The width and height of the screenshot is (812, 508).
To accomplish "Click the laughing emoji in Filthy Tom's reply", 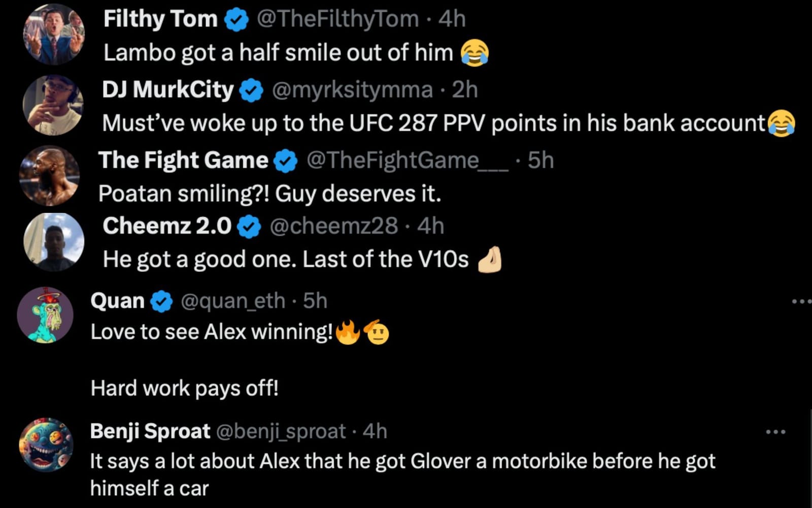I will pos(476,53).
